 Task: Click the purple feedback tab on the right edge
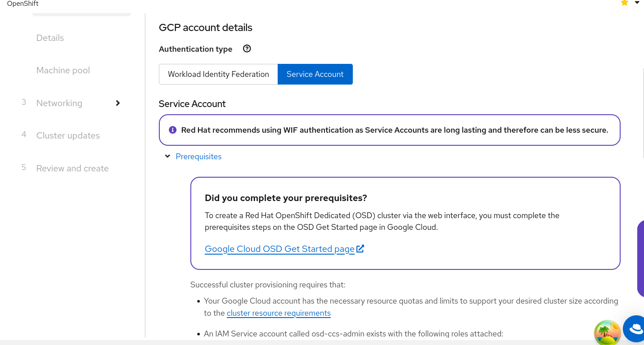[x=641, y=259]
